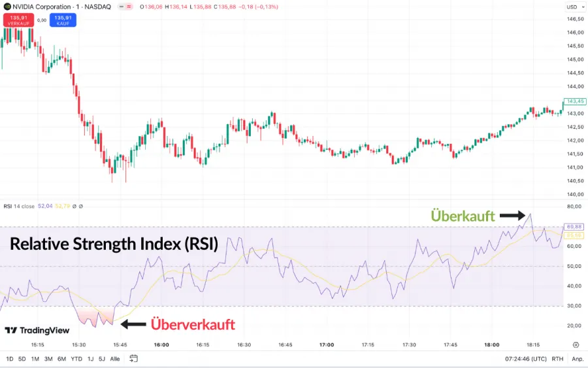Click the 140,00 price axis label

pos(575,194)
